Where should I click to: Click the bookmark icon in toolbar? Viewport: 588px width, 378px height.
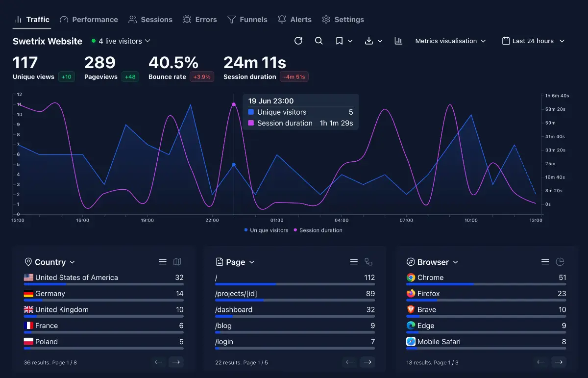[340, 41]
